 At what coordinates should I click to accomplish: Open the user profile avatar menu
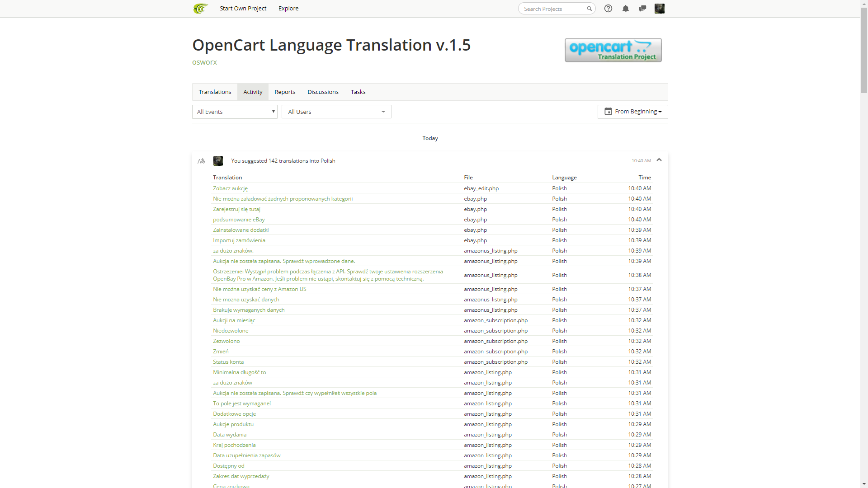point(660,9)
